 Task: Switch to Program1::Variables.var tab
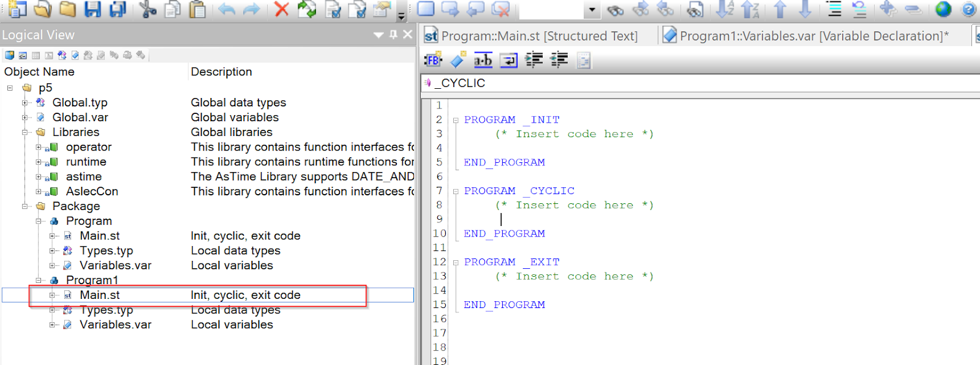(x=807, y=36)
